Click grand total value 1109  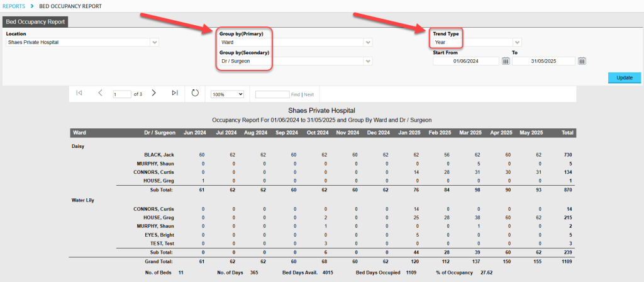567,261
